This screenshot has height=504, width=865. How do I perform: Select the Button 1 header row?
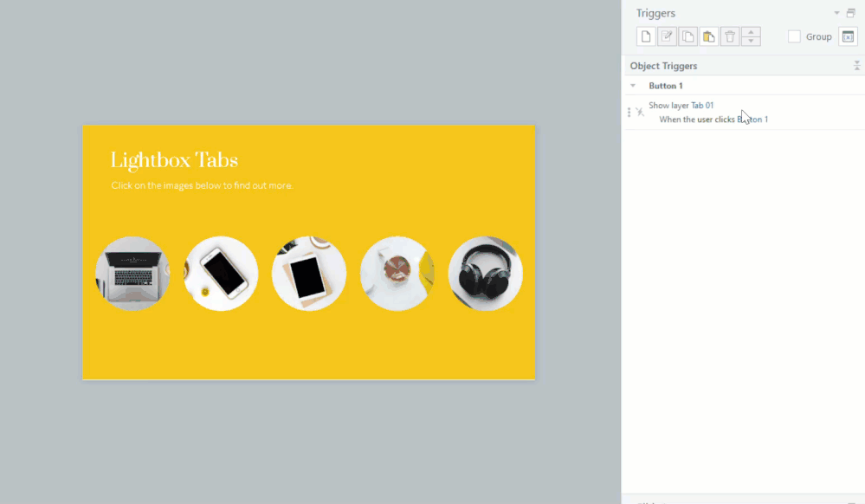click(x=745, y=86)
